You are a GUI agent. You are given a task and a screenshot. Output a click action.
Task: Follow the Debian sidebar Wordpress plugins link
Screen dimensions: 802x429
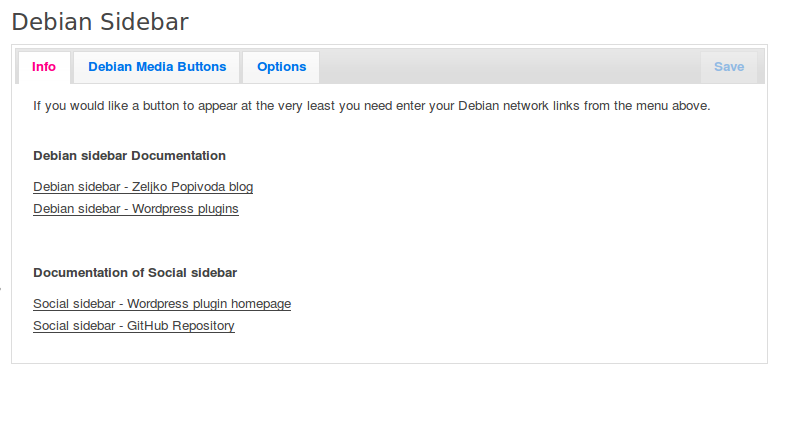[136, 209]
